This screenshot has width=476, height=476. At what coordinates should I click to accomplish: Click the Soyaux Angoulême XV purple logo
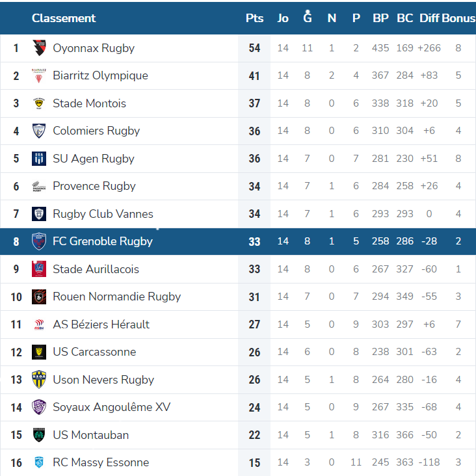click(39, 407)
